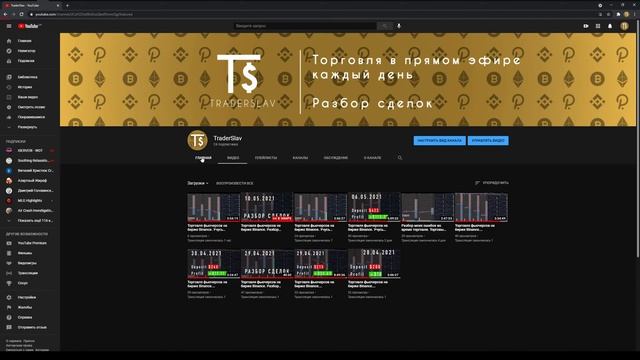The height and width of the screenshot is (360, 640).
Task: Open the YouTube apps grid
Action: [x=598, y=26]
